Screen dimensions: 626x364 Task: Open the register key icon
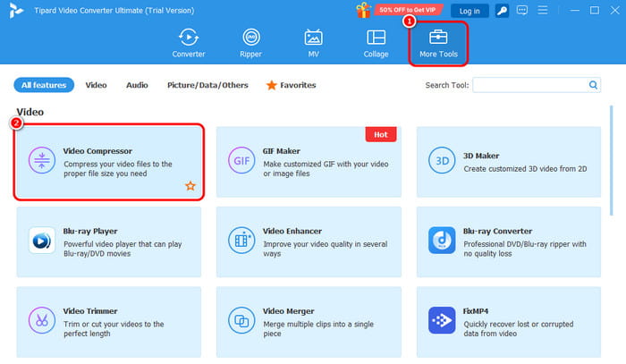tap(502, 11)
